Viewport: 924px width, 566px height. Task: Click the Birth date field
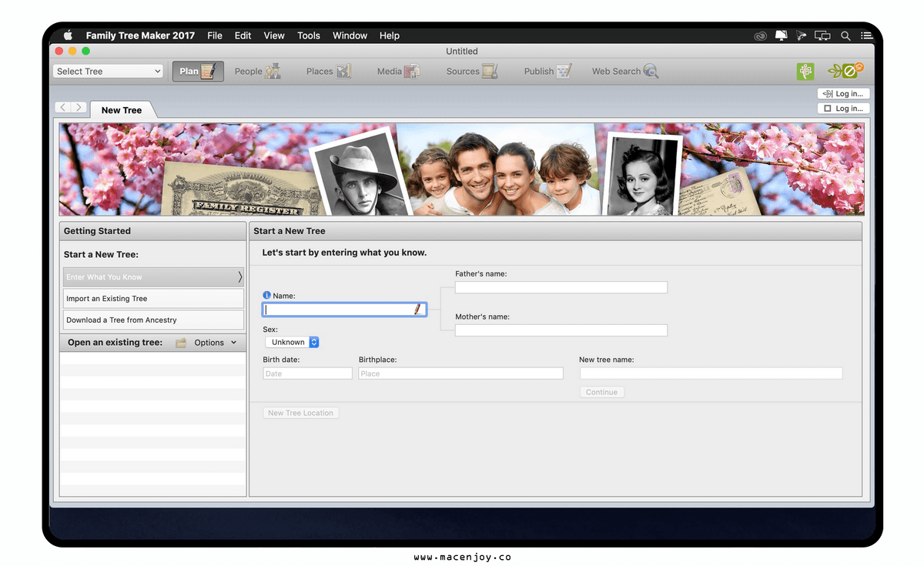coord(307,373)
